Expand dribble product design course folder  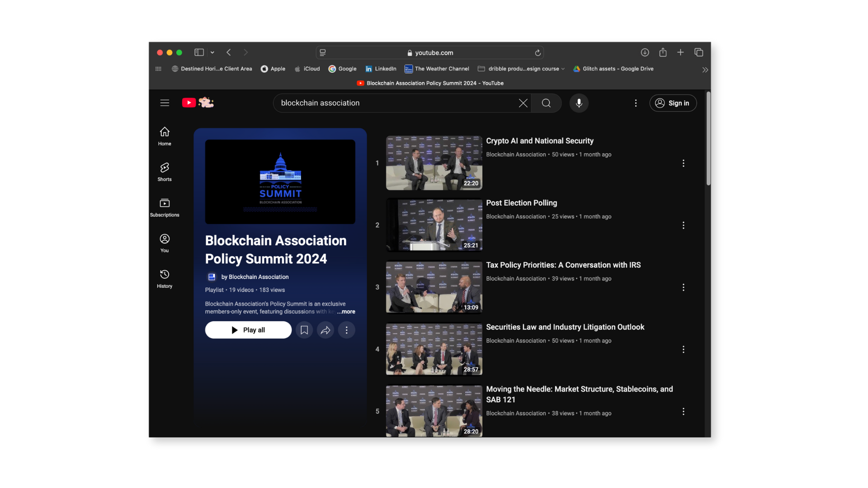coord(521,69)
